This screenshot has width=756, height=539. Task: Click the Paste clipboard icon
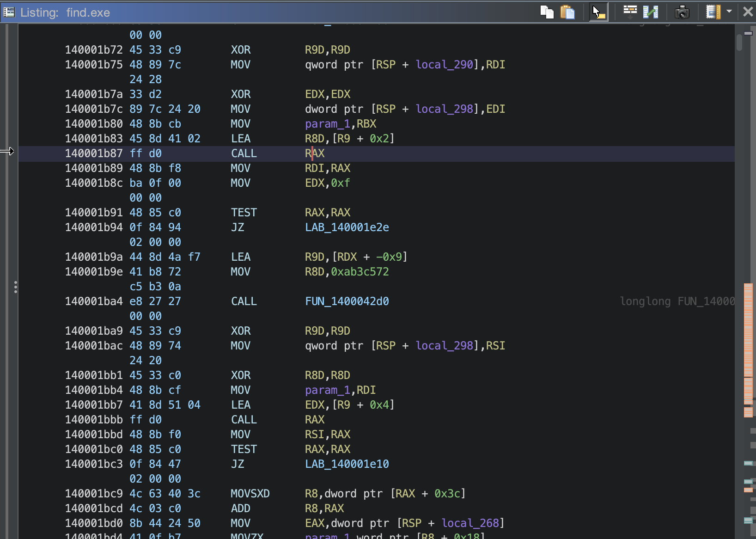coord(567,12)
